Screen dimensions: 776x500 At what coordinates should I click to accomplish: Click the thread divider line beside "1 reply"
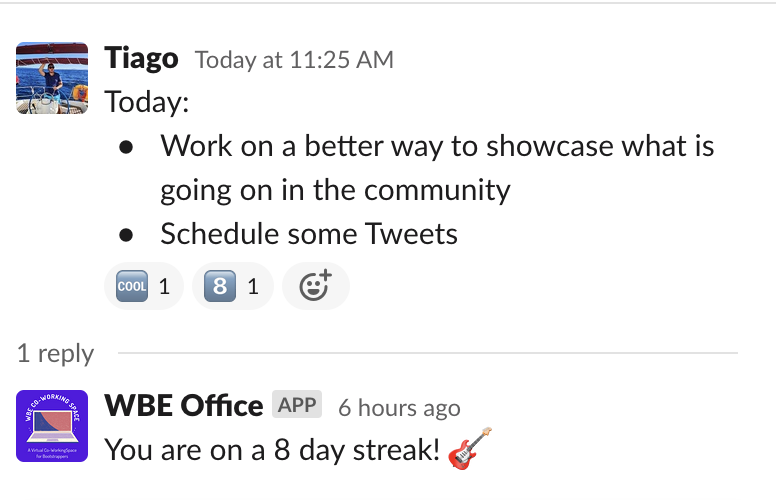pos(428,353)
